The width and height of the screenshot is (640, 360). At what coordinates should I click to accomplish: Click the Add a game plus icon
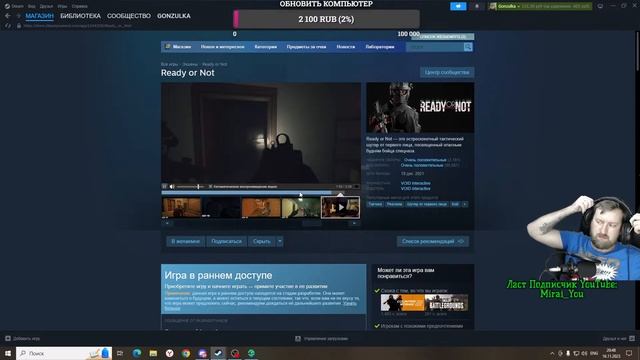coord(8,338)
